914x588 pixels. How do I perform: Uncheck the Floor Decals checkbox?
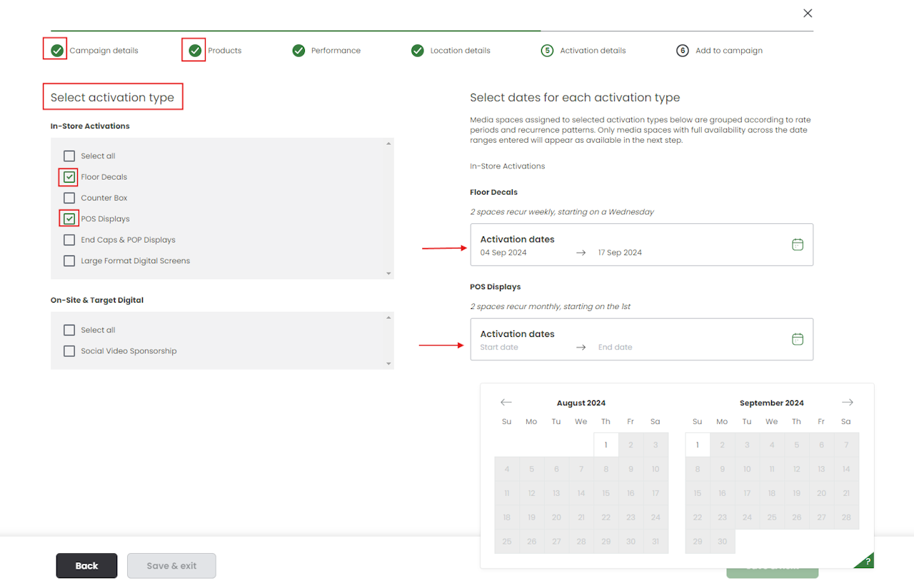pos(69,177)
